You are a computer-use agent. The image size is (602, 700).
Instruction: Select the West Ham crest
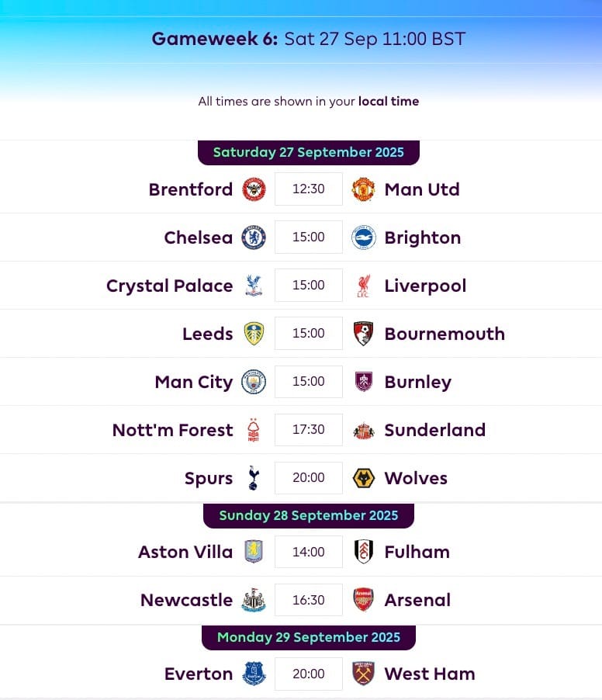click(363, 673)
